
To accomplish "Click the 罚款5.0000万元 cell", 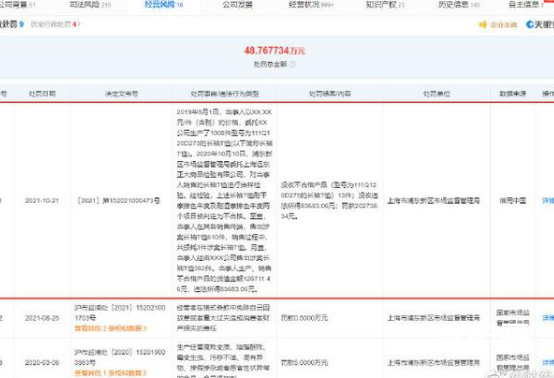I will (305, 363).
